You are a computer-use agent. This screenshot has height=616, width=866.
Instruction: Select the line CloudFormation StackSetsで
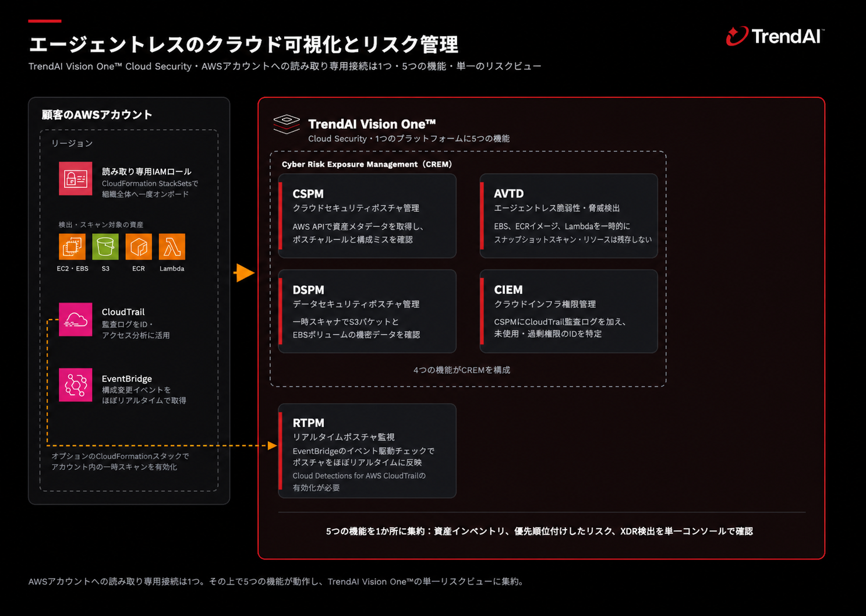150,183
